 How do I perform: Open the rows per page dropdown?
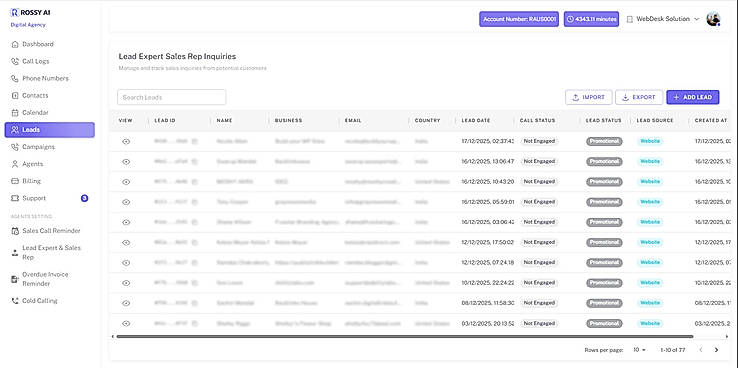(639, 350)
